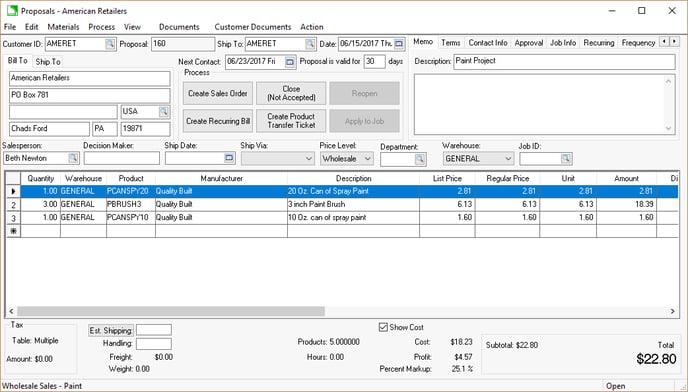Switch to the Ship To address tab

(x=48, y=61)
